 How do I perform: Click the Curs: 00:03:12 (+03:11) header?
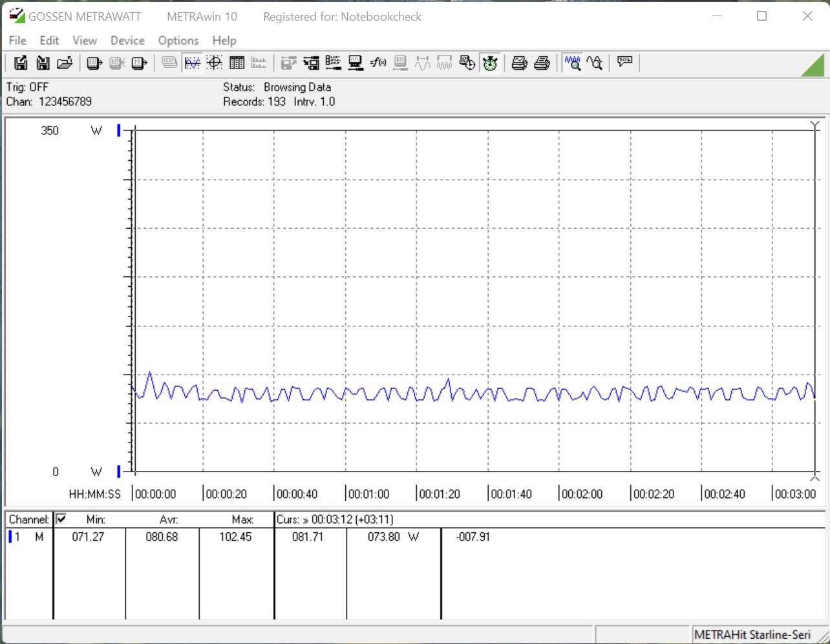tap(335, 519)
